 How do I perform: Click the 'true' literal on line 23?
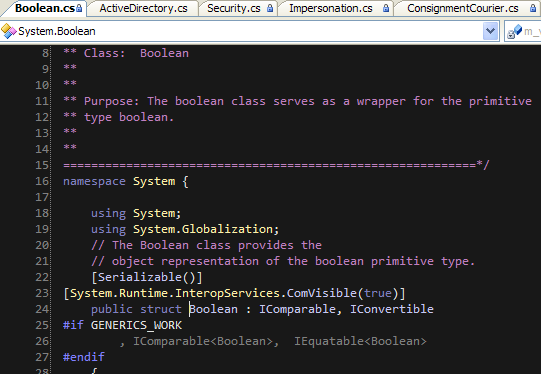[x=378, y=293]
